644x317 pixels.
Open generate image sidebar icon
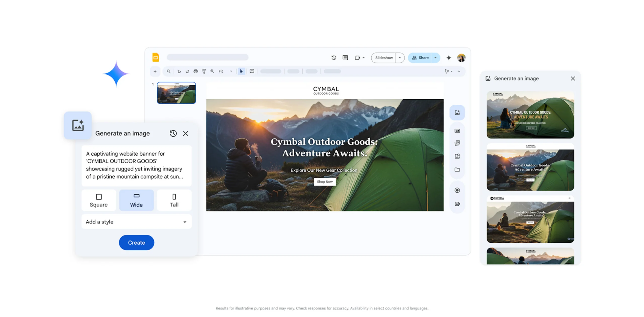[457, 112]
